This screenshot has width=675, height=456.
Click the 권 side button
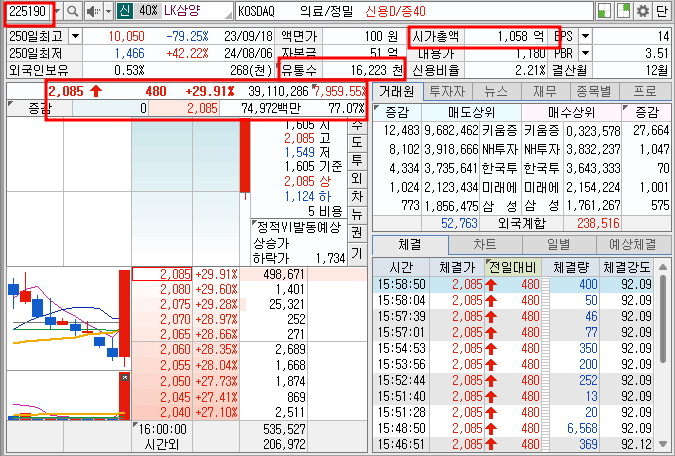click(357, 233)
